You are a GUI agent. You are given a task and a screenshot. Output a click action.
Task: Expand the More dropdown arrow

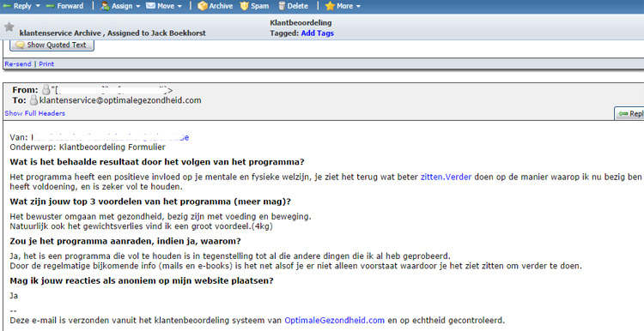coord(358,6)
